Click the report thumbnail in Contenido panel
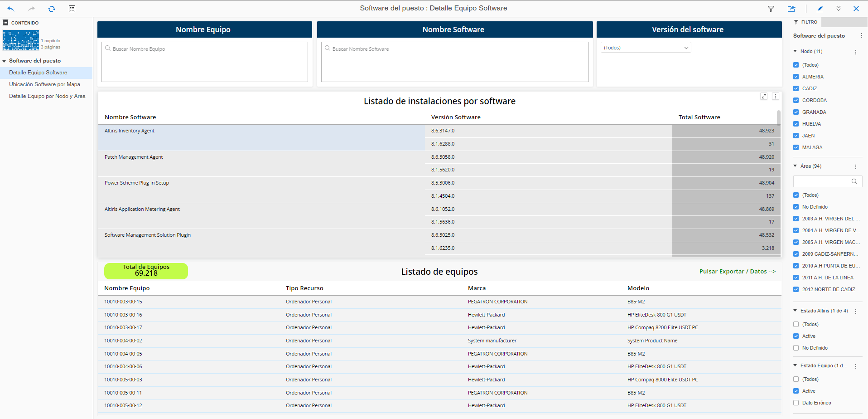The width and height of the screenshot is (868, 419). 21,40
